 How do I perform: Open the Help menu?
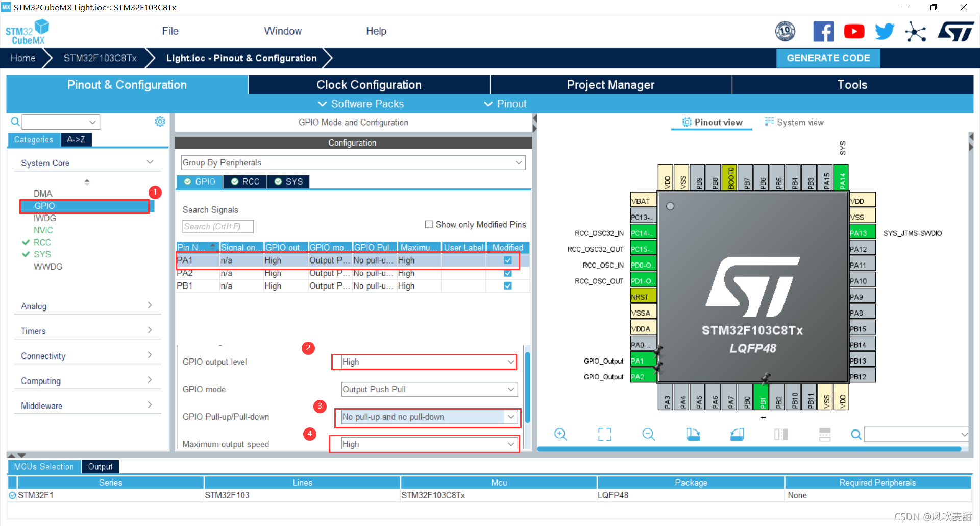point(376,31)
